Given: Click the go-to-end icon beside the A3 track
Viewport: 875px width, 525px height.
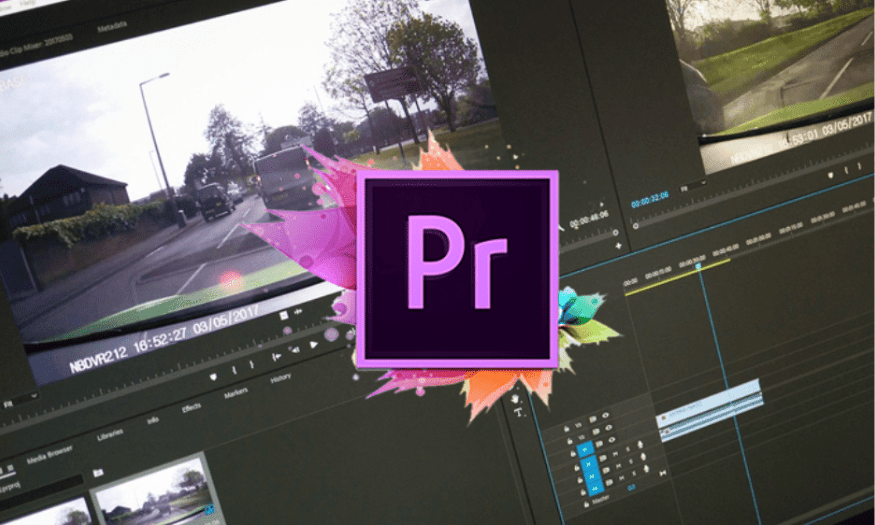Looking at the screenshot, I should pos(662,473).
